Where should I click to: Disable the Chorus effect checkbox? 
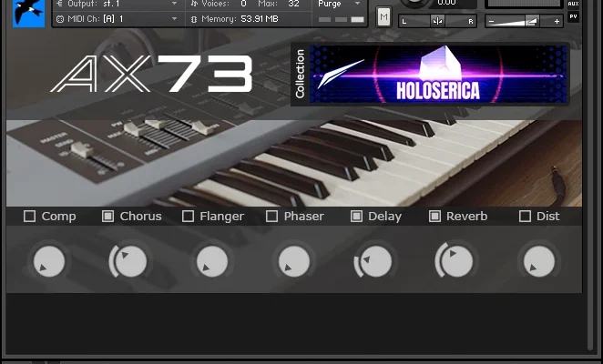click(x=107, y=217)
